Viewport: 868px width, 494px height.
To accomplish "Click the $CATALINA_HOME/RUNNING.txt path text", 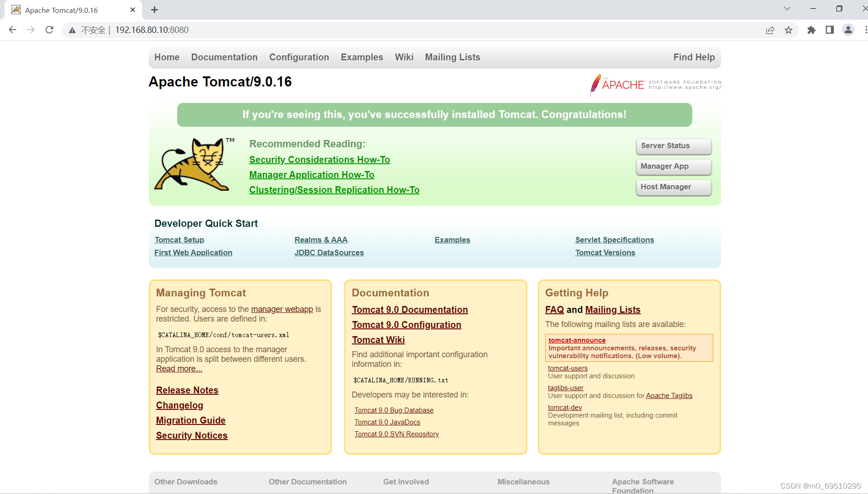I will (x=401, y=380).
